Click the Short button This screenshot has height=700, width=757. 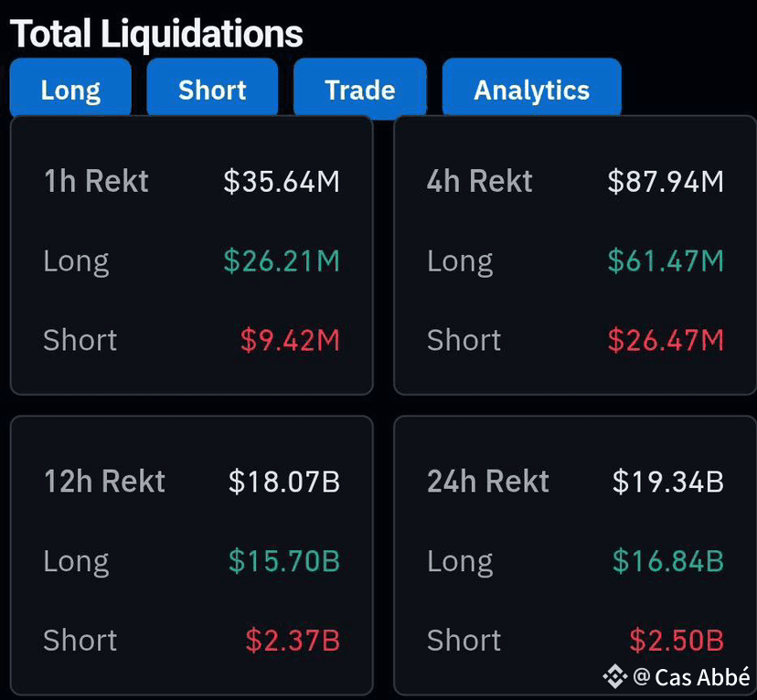click(212, 90)
